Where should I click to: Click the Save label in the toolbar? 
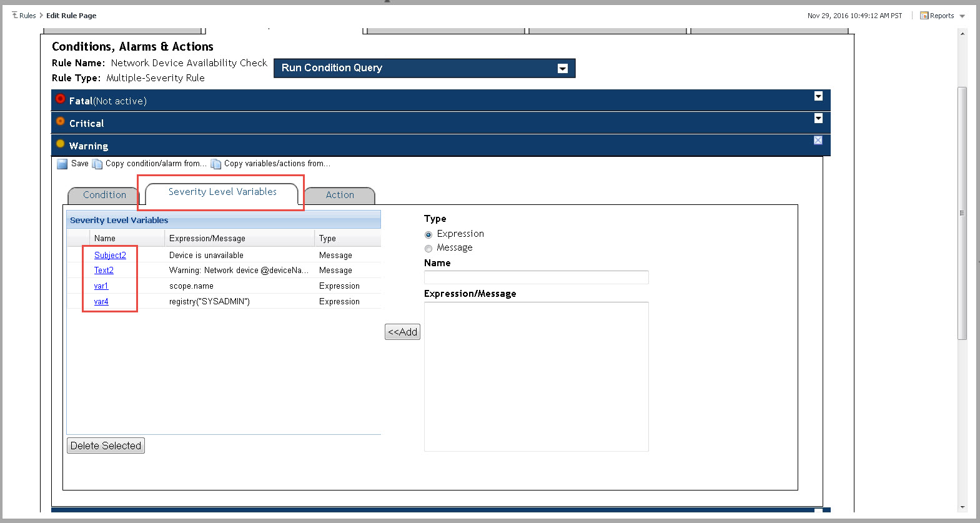[80, 164]
